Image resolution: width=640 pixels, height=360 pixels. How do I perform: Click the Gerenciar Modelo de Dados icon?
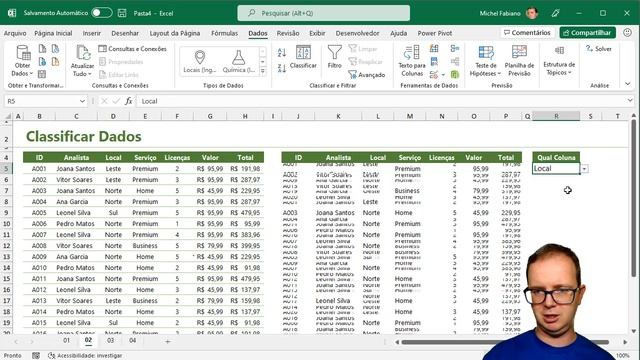tap(455, 75)
